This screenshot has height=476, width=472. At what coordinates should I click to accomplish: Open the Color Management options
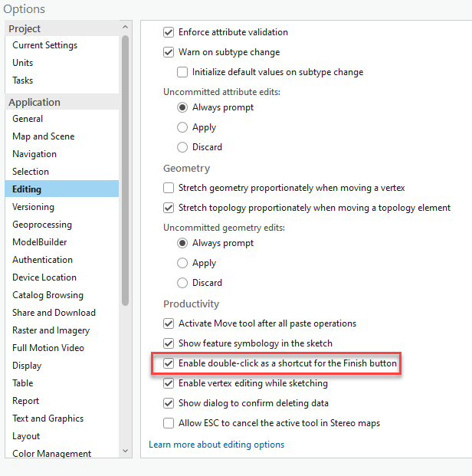(51, 453)
